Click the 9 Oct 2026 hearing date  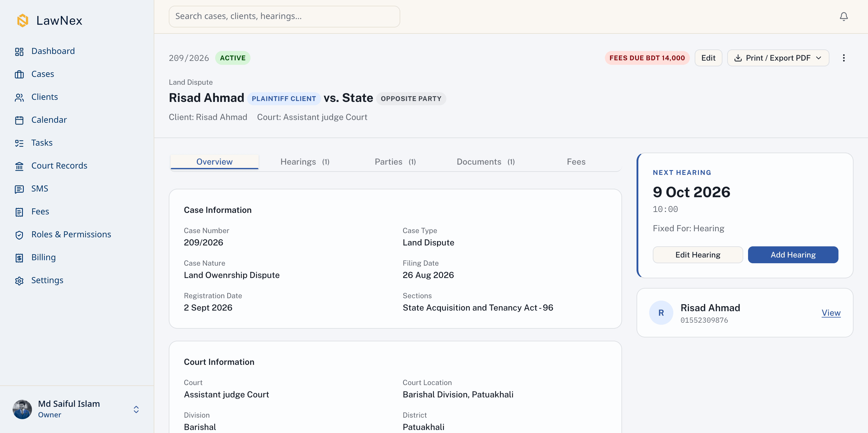pyautogui.click(x=691, y=192)
